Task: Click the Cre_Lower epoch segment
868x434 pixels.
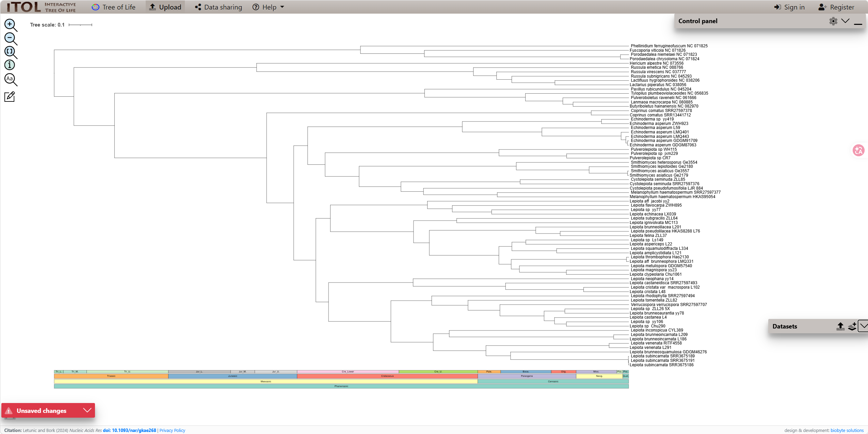Action: click(348, 372)
